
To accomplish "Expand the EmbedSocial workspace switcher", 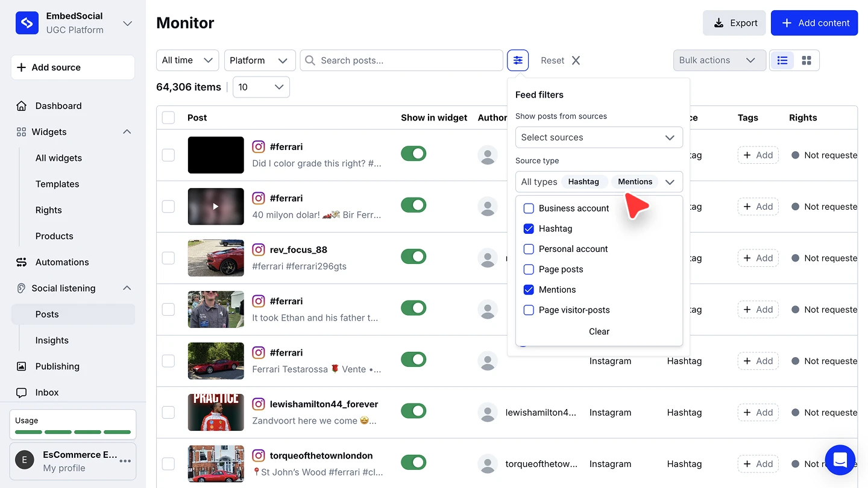I will 127,23.
